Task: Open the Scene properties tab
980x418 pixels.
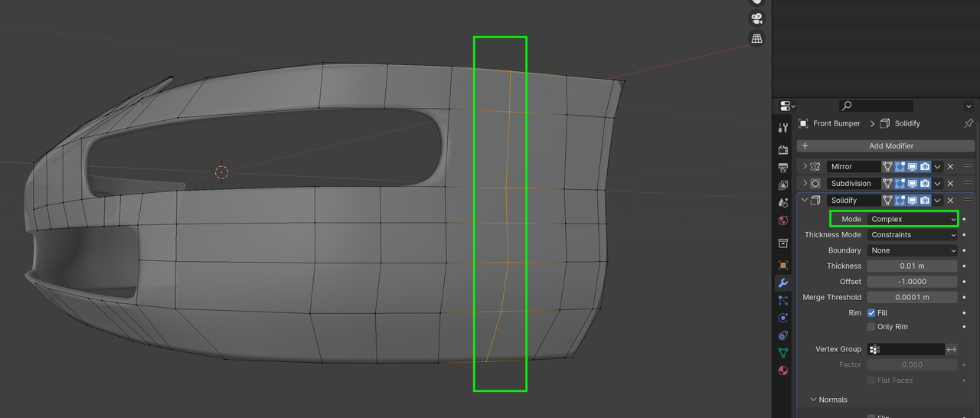Action: (x=782, y=203)
